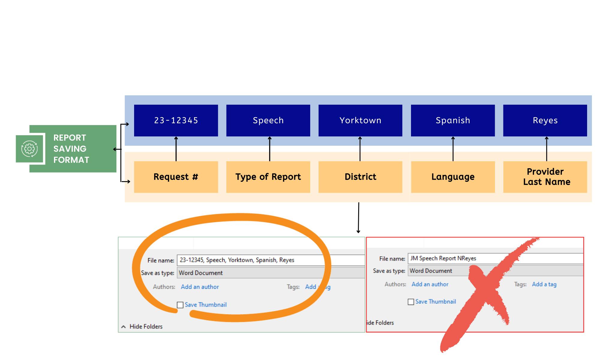600x364 pixels.
Task: Check Save Thumbnail in right dialog
Action: tap(411, 302)
